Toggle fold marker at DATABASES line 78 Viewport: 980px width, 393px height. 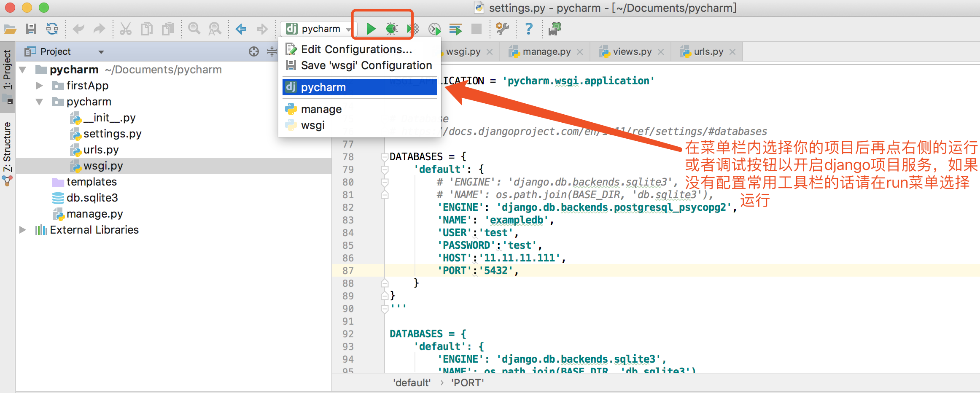(385, 157)
